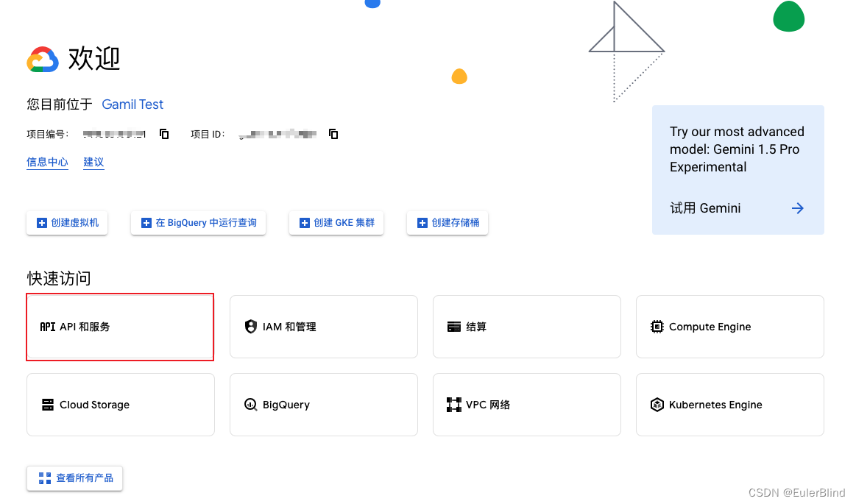The width and height of the screenshot is (856, 504).
Task: Click the blurred project ID value
Action: click(278, 134)
